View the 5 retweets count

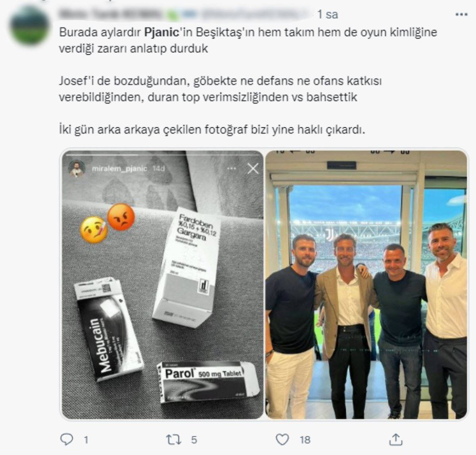[x=194, y=440]
